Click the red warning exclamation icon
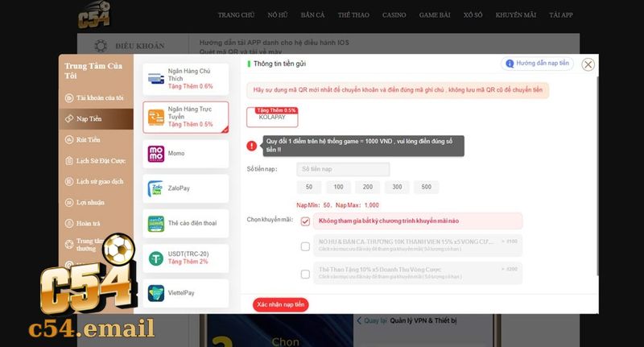Viewport: 644px width, 347px height. click(x=252, y=146)
